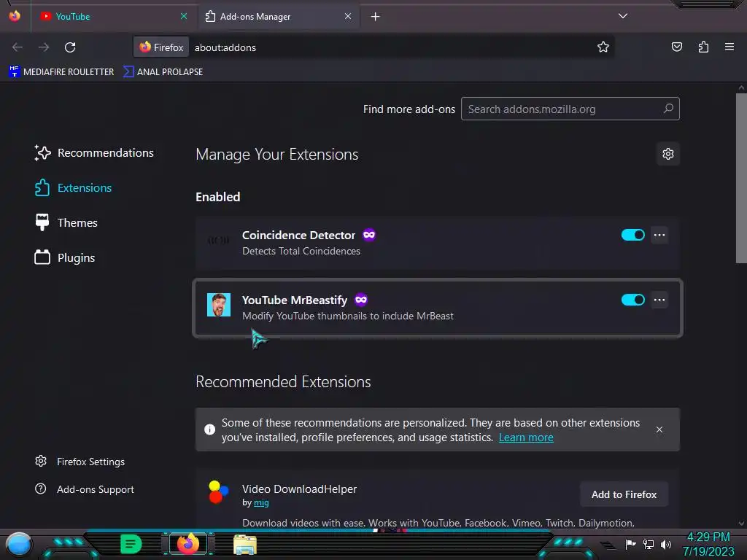747x560 pixels.
Task: Open Plugins category in sidebar
Action: [64, 257]
